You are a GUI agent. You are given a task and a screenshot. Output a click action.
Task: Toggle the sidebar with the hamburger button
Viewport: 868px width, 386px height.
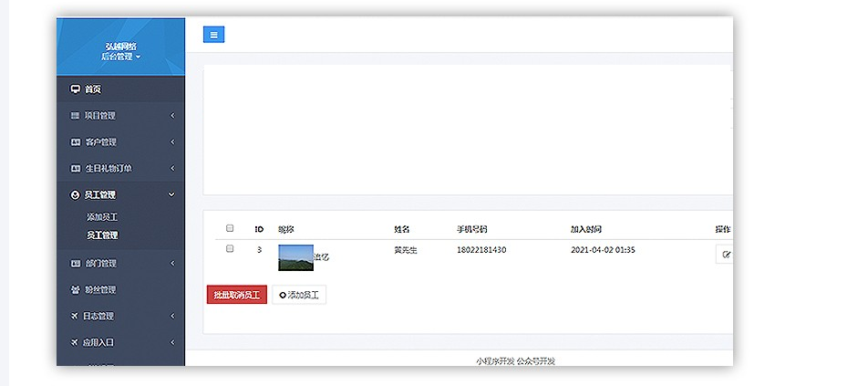pyautogui.click(x=213, y=35)
